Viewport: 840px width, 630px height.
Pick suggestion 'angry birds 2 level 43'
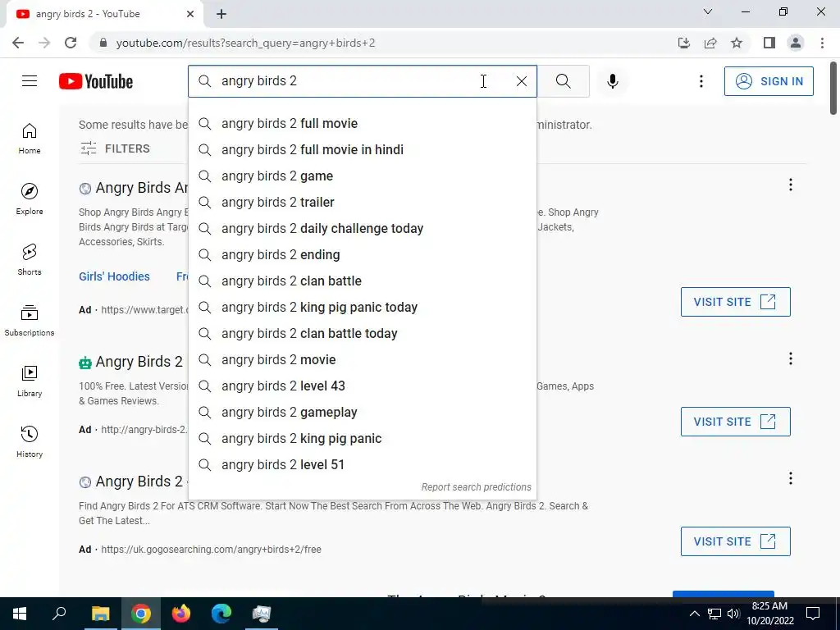tap(362, 386)
